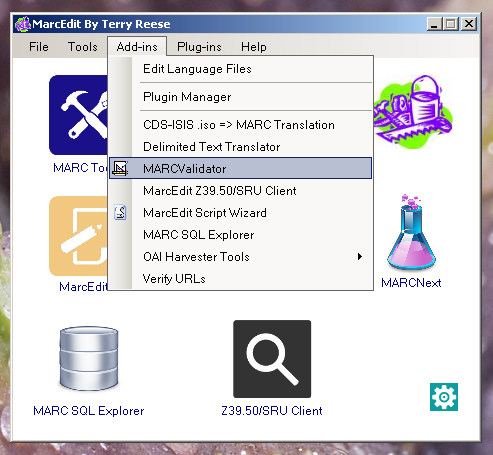Open settings via the teal gear icon
This screenshot has height=455, width=493.
pyautogui.click(x=444, y=397)
